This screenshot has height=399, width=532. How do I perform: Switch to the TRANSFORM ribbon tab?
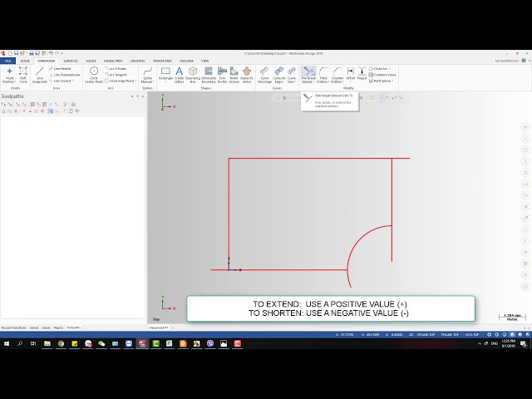[163, 61]
